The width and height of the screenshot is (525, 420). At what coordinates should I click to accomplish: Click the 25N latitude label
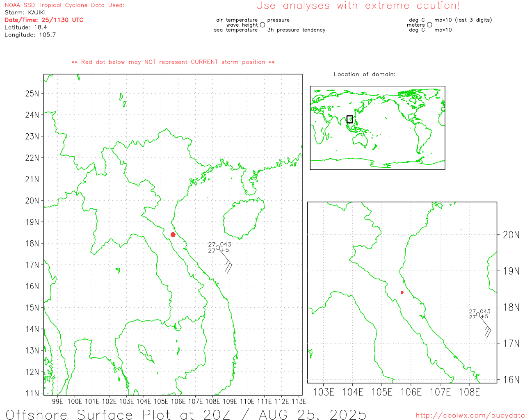(32, 94)
